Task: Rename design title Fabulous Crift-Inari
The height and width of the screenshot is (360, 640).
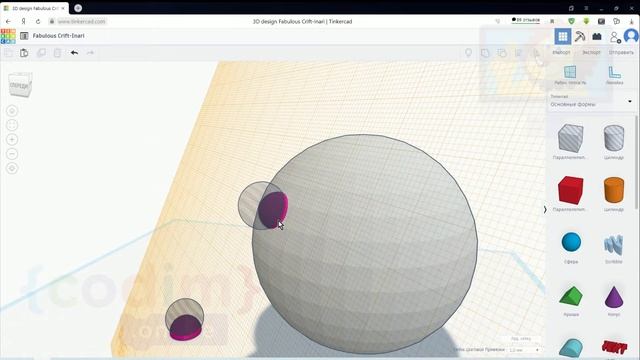Action: (x=58, y=36)
